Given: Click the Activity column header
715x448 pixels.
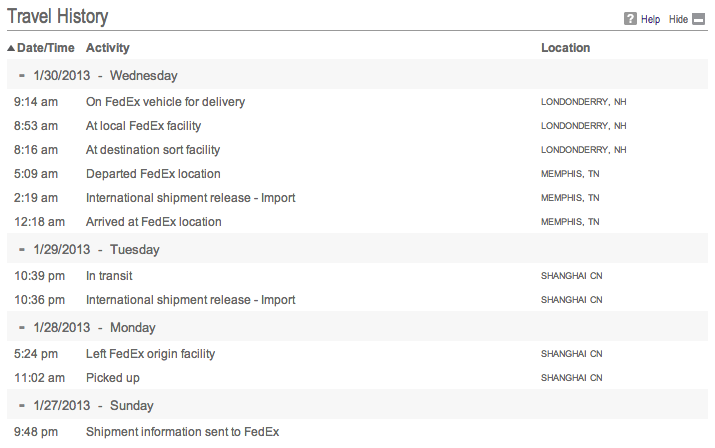Looking at the screenshot, I should point(107,48).
